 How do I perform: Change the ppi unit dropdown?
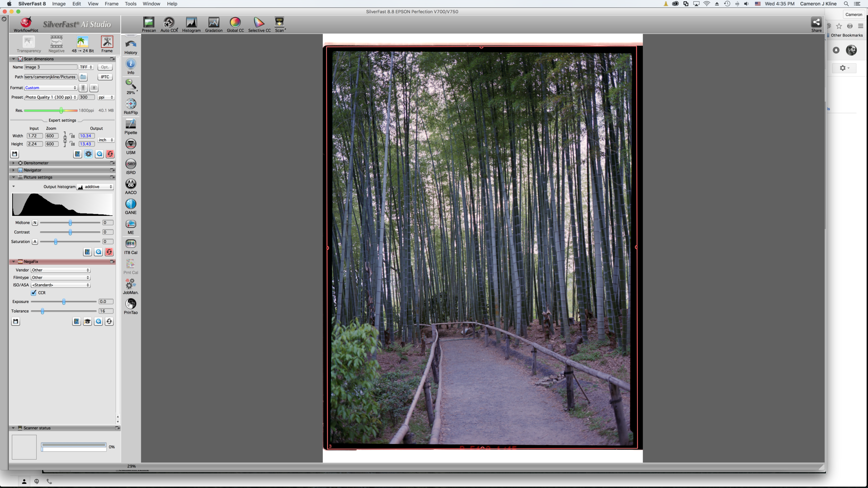click(106, 97)
